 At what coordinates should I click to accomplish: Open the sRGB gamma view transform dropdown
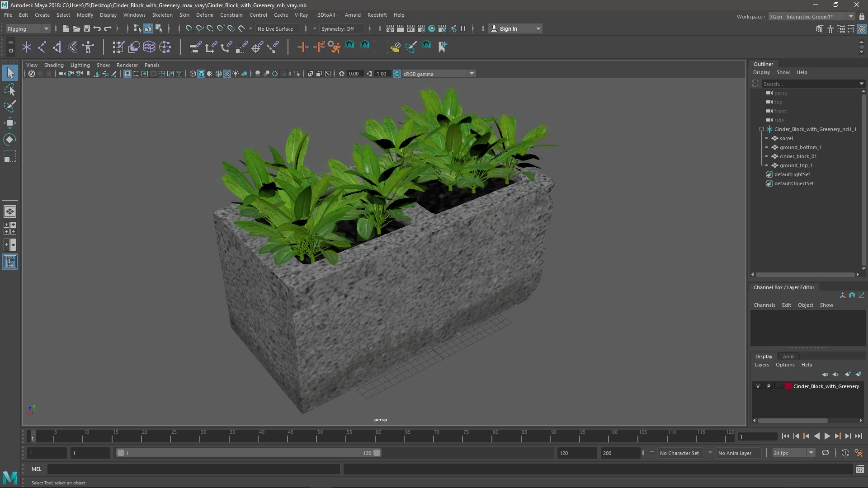pos(438,74)
